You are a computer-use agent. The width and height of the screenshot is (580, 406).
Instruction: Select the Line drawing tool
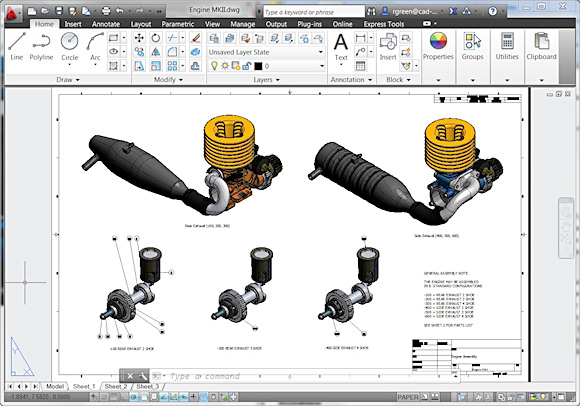17,46
